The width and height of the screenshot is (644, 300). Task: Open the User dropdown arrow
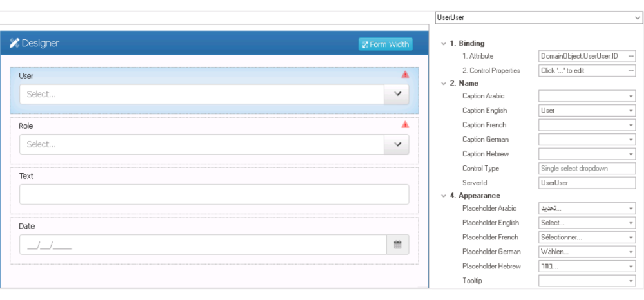click(x=397, y=94)
